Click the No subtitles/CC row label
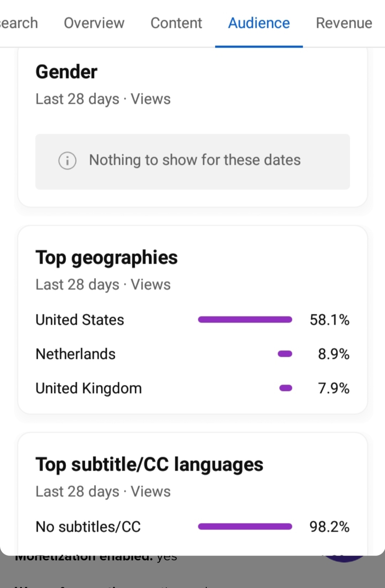Image resolution: width=385 pixels, height=588 pixels. [88, 526]
